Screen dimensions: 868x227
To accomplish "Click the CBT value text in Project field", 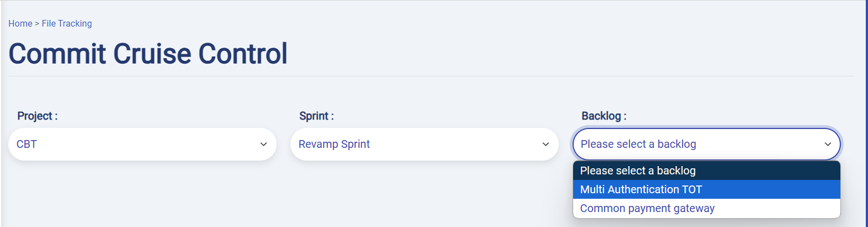I will point(27,145).
